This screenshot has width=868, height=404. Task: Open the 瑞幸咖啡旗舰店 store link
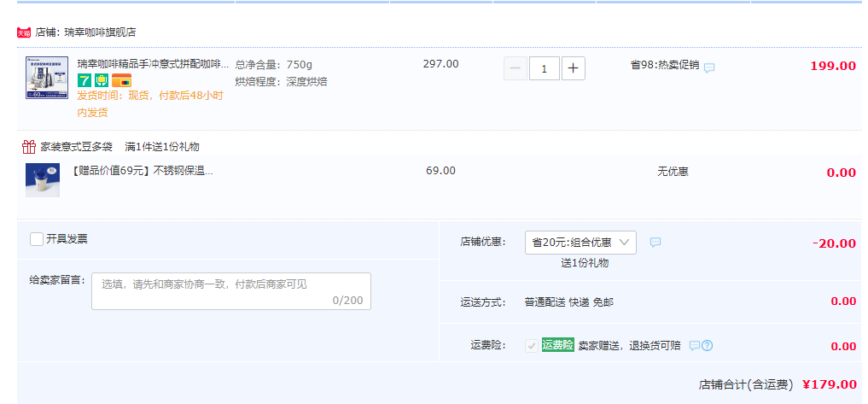100,32
